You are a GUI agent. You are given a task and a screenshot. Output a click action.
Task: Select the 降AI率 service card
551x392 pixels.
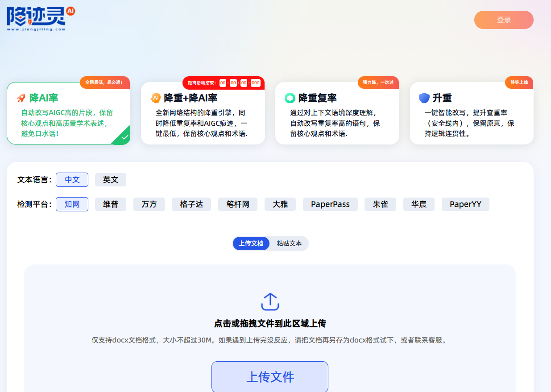[68, 113]
